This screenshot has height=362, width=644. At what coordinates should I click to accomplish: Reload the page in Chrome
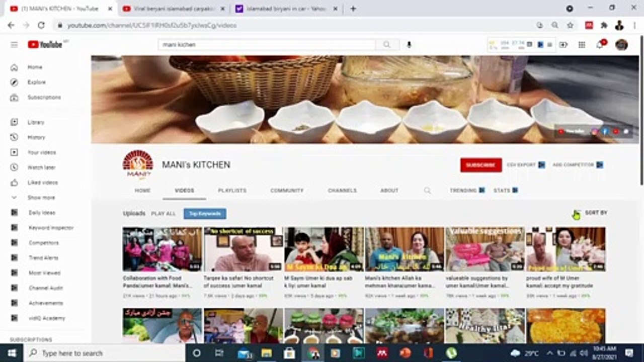pos(41,25)
